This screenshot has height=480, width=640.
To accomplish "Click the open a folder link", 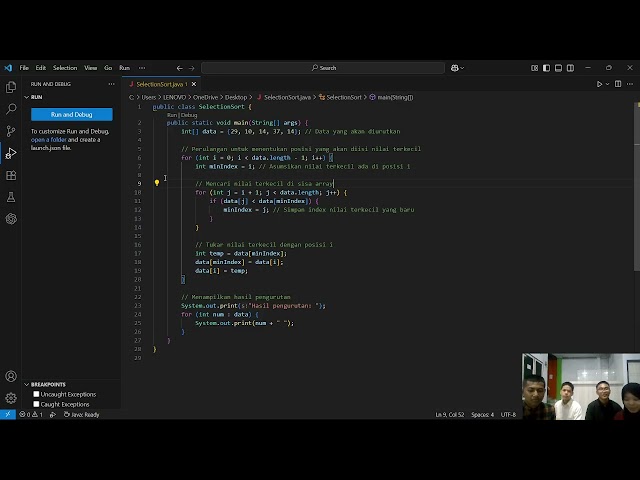I will coord(49,140).
